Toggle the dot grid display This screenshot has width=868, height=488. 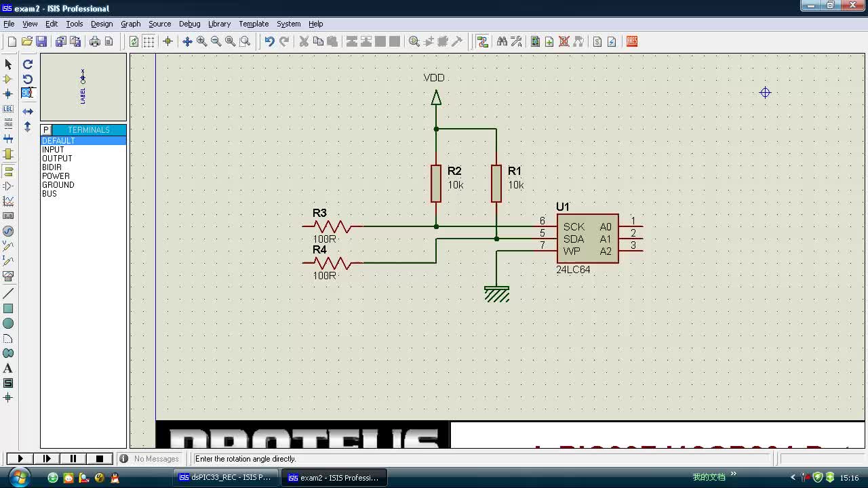(x=149, y=41)
